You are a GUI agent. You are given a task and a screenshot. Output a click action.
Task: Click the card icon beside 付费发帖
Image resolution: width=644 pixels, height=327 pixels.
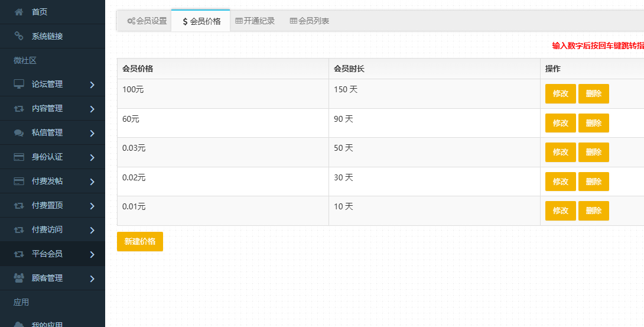pos(19,182)
